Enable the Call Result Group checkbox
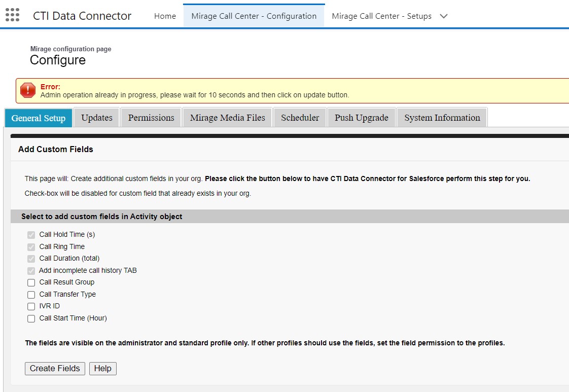The height and width of the screenshot is (392, 569). (x=31, y=282)
